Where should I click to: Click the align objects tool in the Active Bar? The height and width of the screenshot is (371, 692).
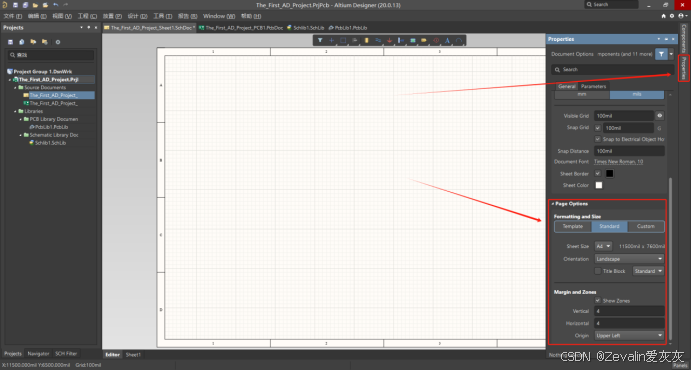point(354,41)
